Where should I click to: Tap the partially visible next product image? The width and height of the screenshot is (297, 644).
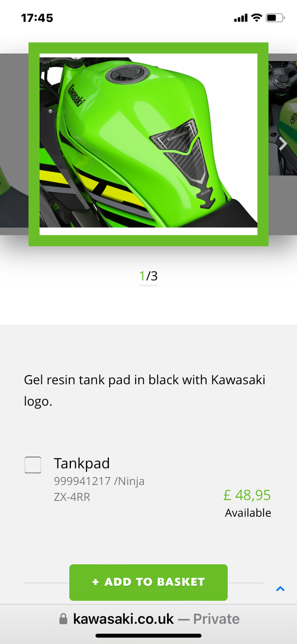coord(283,118)
